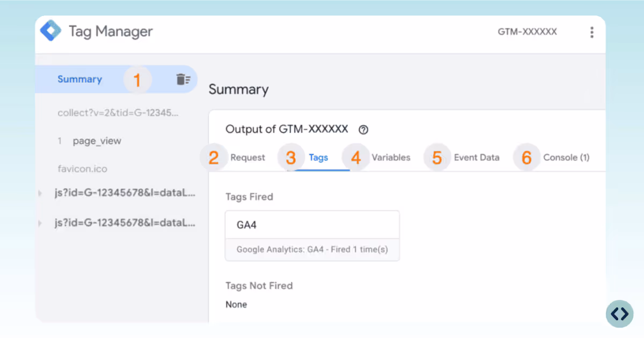Open the GA4 fired tag card

click(x=312, y=236)
